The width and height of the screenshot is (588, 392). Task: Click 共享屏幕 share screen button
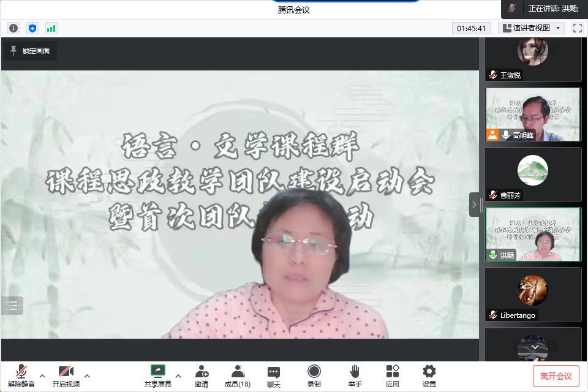click(x=157, y=375)
